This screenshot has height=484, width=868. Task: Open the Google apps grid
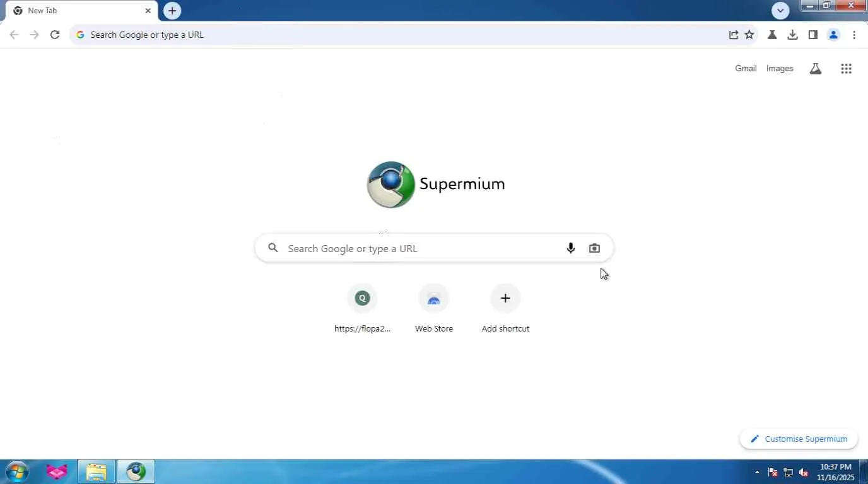(847, 69)
